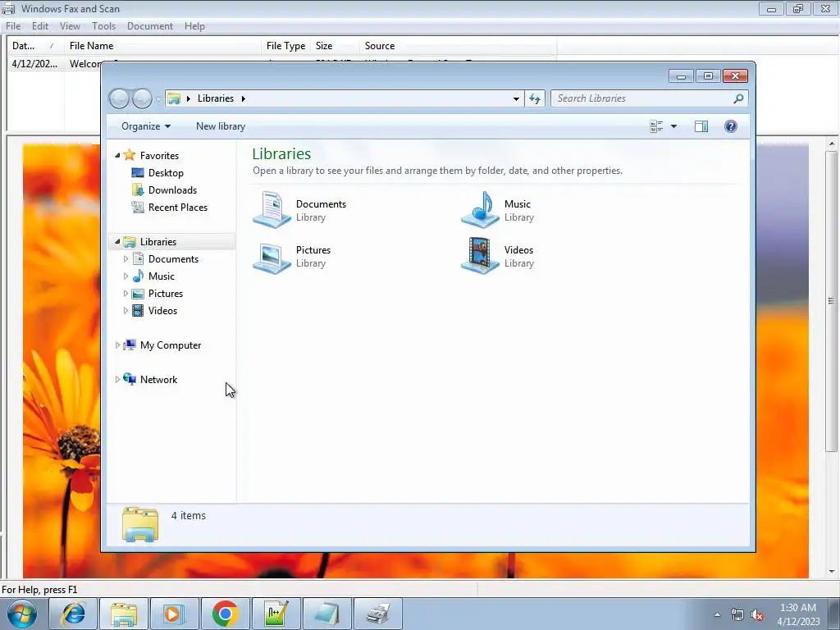The width and height of the screenshot is (840, 630).
Task: Click the magnifier icon in Search Libraries
Action: tap(738, 98)
